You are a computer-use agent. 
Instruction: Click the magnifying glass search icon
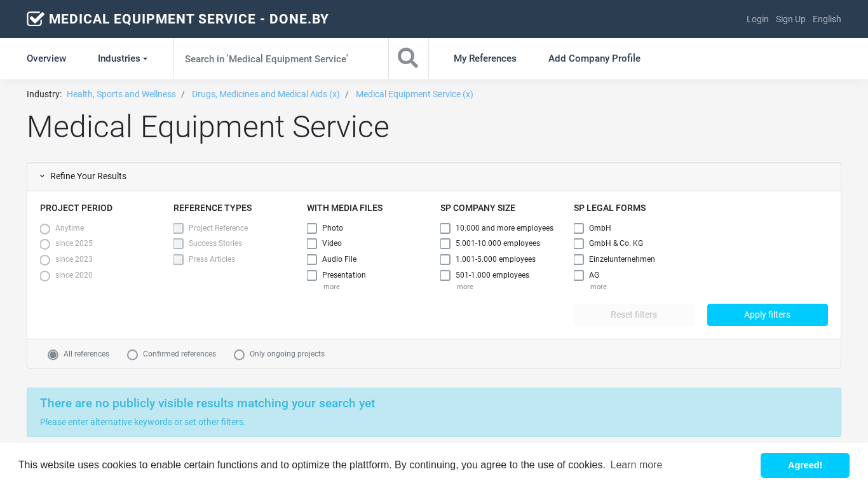coord(408,58)
